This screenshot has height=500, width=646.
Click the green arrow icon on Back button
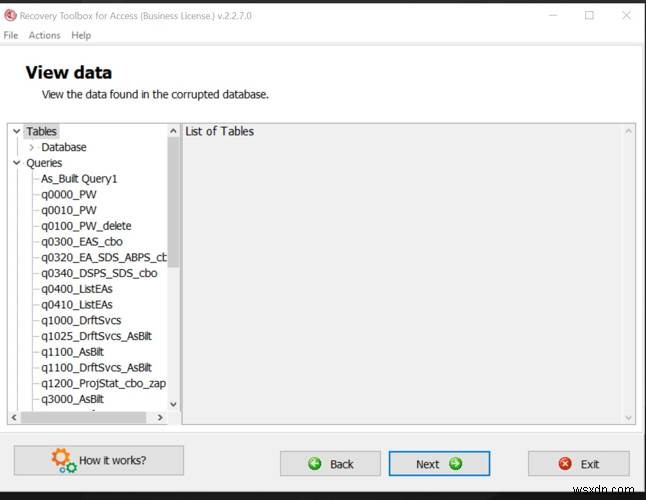pyautogui.click(x=315, y=464)
